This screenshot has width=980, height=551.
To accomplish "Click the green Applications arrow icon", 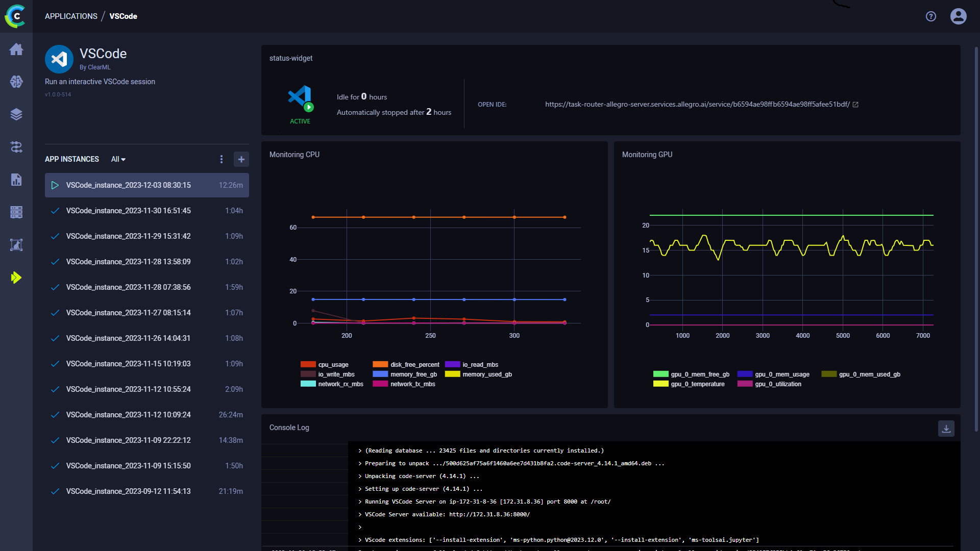I will tap(16, 278).
